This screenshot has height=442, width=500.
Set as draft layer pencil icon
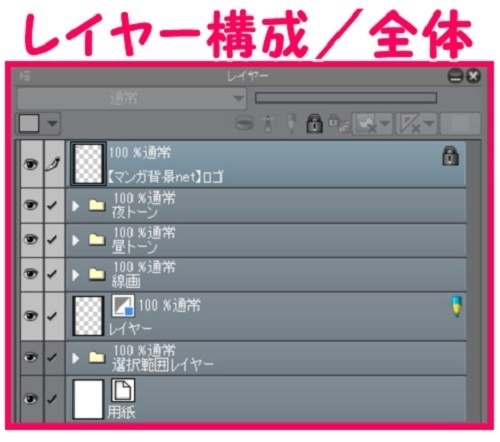click(292, 123)
